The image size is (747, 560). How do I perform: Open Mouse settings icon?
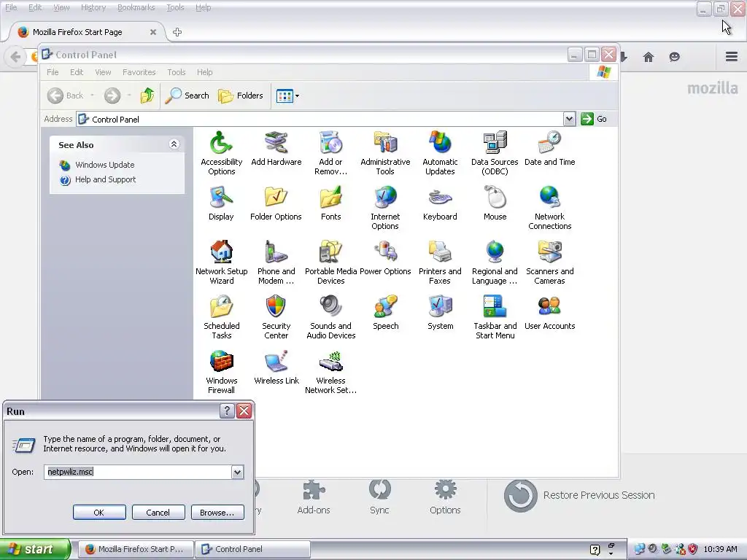tap(495, 203)
